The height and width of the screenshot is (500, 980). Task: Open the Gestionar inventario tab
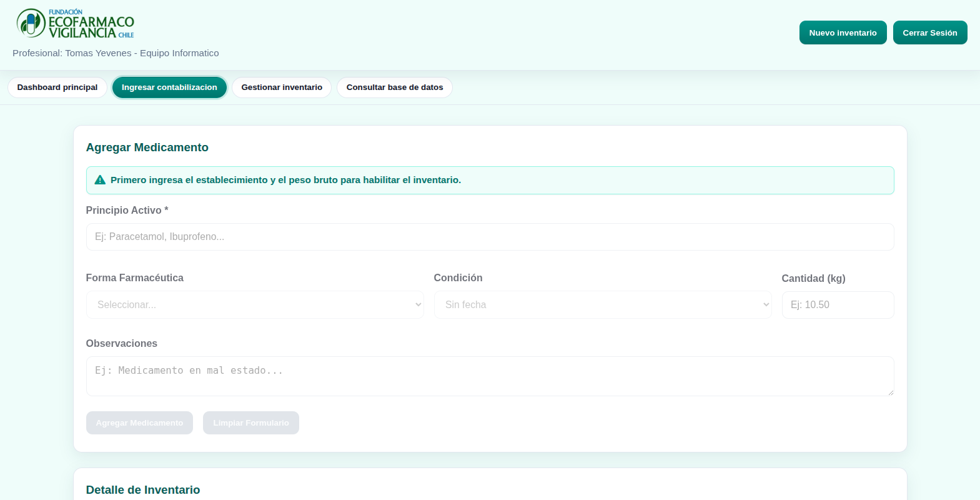click(282, 87)
